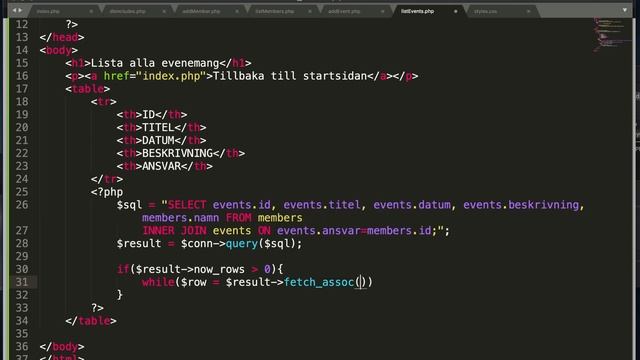Click line number 31 in the gutter

click(x=22, y=282)
